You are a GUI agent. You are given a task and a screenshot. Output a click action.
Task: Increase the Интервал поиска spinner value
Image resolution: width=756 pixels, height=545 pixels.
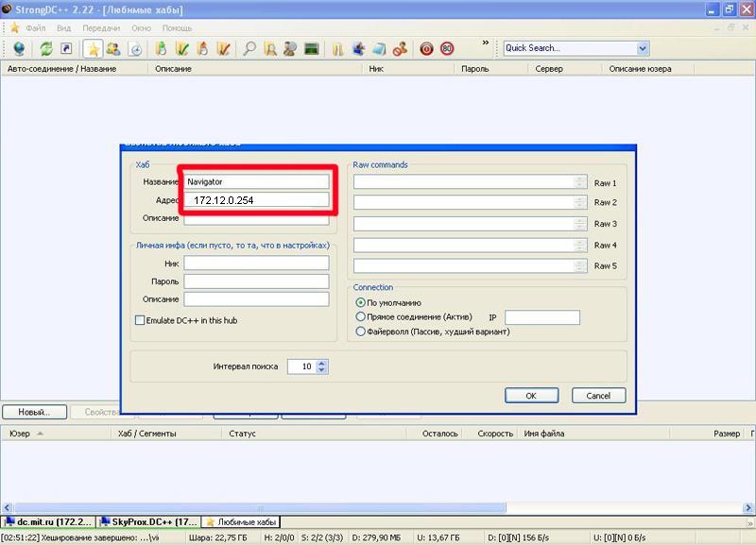[322, 362]
